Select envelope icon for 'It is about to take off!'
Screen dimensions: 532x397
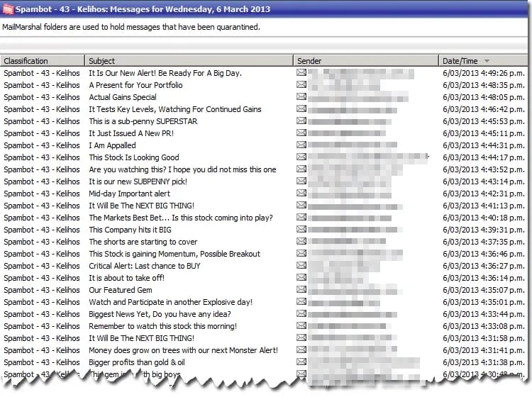pyautogui.click(x=301, y=278)
